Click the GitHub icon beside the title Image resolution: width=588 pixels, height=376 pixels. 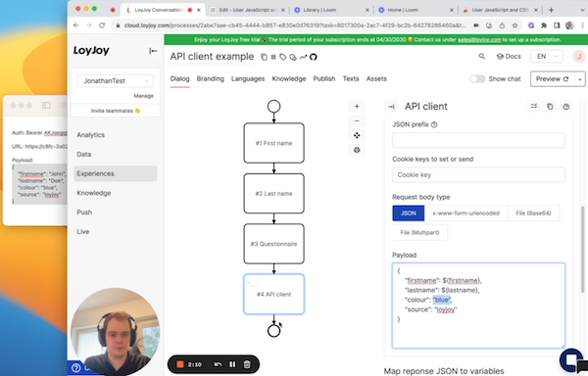(x=314, y=57)
